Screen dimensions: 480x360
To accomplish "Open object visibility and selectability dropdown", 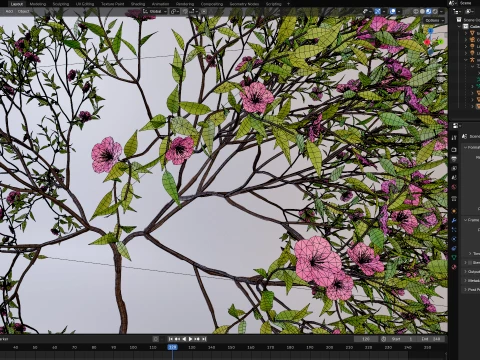I will 367,11.
